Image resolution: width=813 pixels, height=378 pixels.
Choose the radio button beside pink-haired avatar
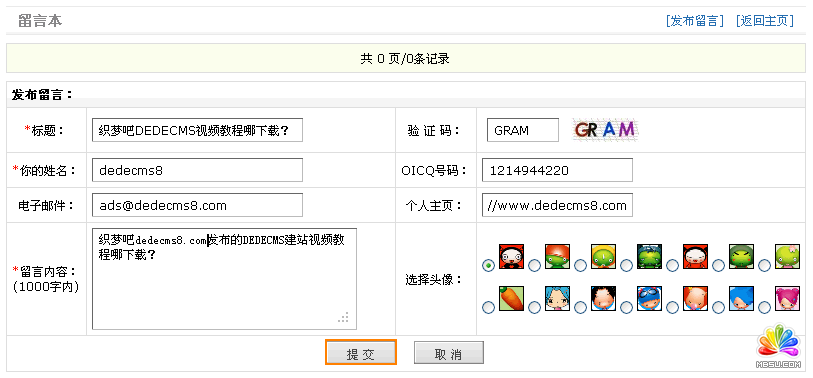pos(765,307)
